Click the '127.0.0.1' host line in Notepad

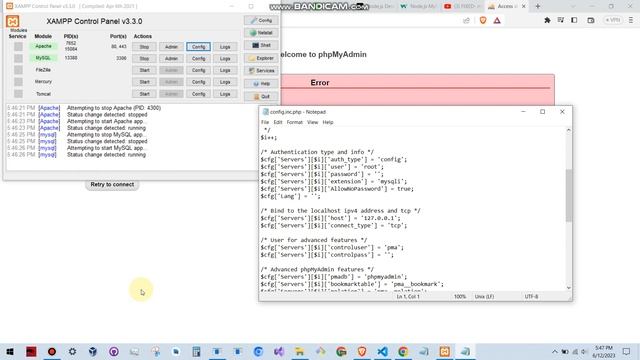click(330, 218)
